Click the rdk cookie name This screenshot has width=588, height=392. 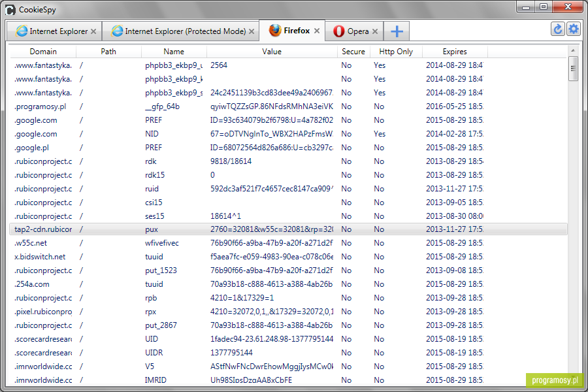[151, 161]
